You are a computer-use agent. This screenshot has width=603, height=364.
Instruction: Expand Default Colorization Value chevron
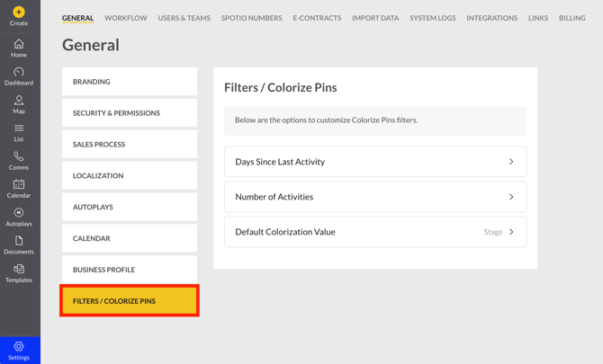(511, 232)
